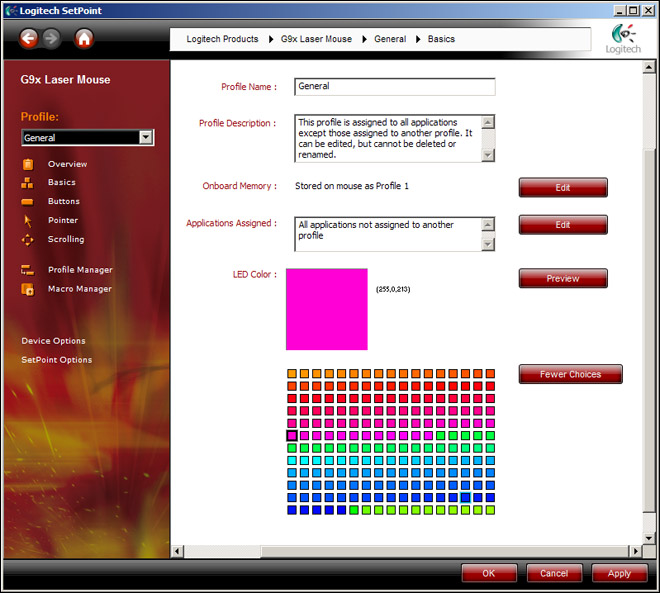The width and height of the screenshot is (660, 593).
Task: Click the Overview clipboard icon
Action: pos(28,164)
